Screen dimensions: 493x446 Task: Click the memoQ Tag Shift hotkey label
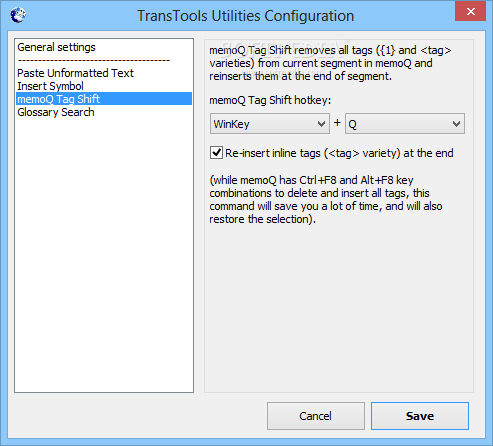(x=270, y=100)
